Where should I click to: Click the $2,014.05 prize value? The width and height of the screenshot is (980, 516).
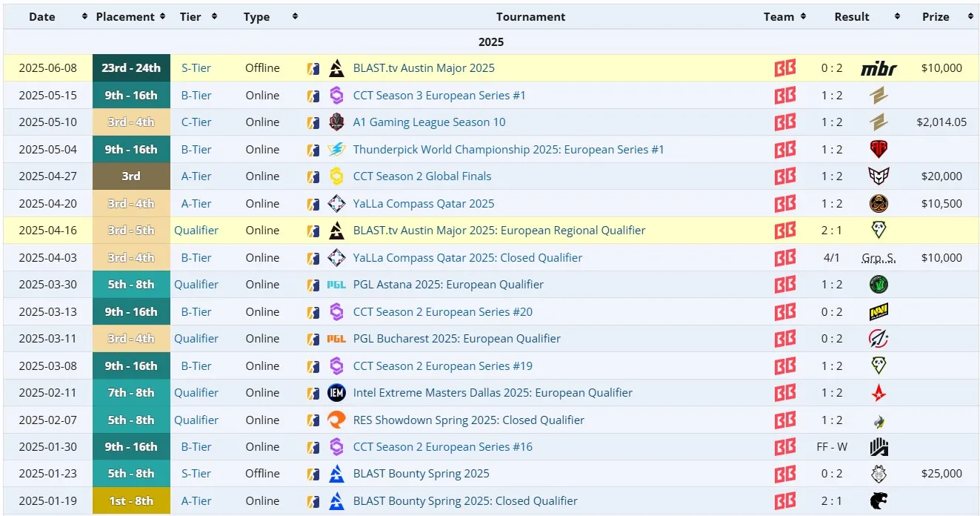941,122
